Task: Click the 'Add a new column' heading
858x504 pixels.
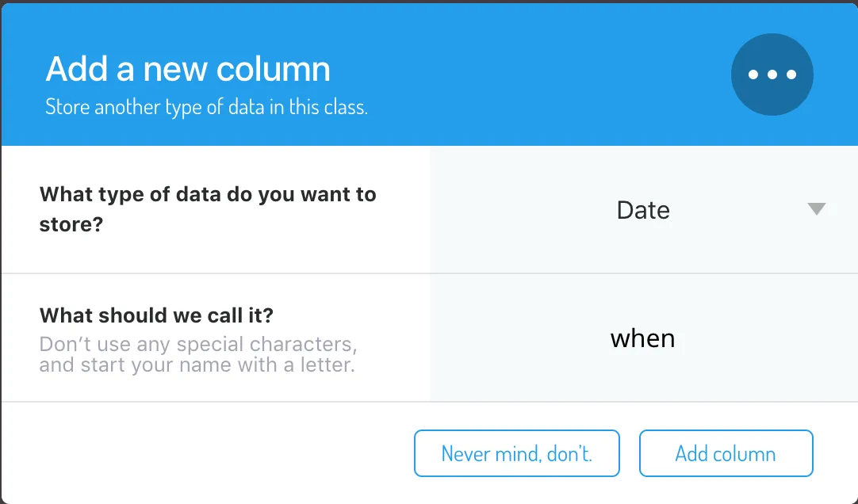Action: pyautogui.click(x=188, y=70)
